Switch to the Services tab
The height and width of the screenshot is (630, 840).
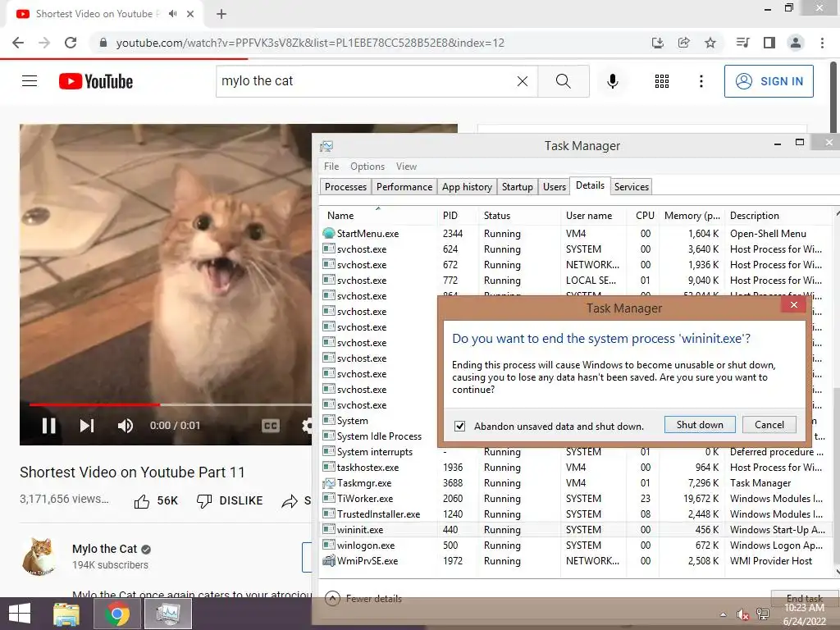click(631, 187)
